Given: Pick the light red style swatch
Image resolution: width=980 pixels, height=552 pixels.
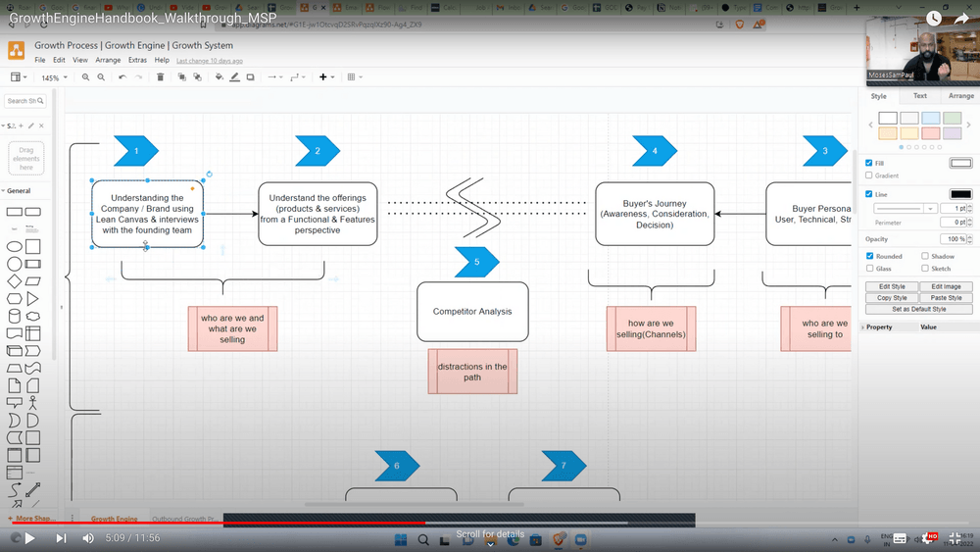Looking at the screenshot, I should (930, 133).
